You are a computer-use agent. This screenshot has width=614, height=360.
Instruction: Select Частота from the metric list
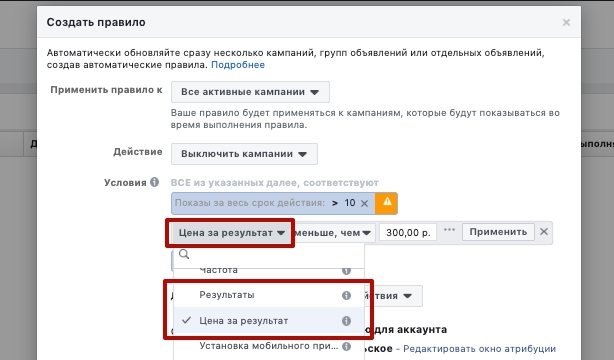(x=269, y=270)
